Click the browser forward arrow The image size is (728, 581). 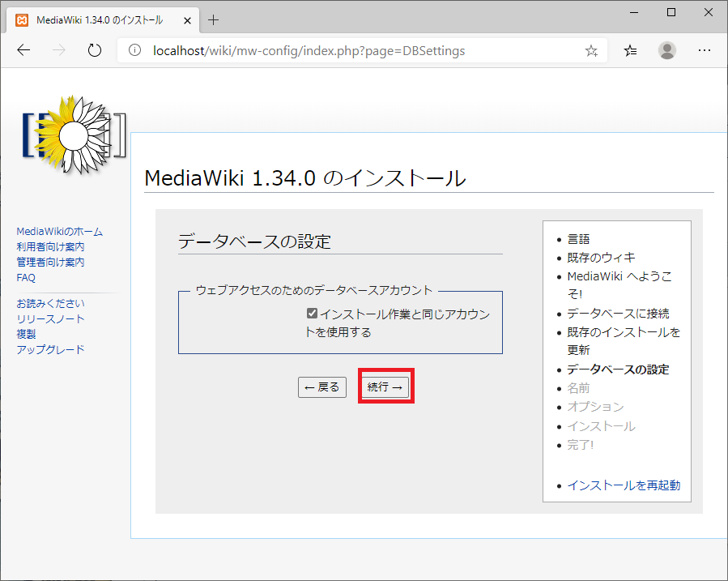click(x=59, y=50)
